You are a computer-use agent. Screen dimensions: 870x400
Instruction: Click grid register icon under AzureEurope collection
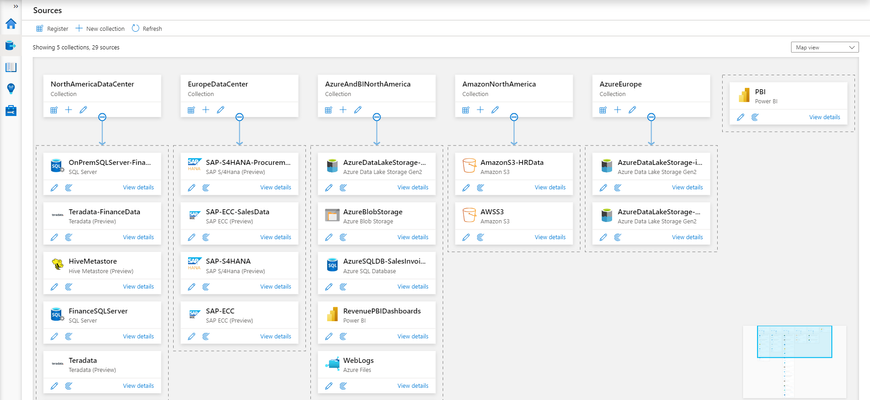pyautogui.click(x=603, y=110)
